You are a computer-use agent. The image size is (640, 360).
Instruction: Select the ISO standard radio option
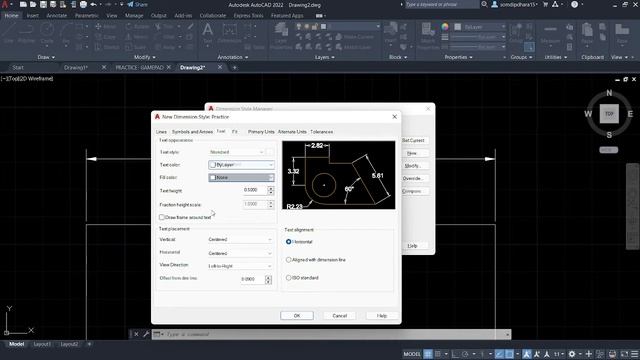(x=289, y=278)
